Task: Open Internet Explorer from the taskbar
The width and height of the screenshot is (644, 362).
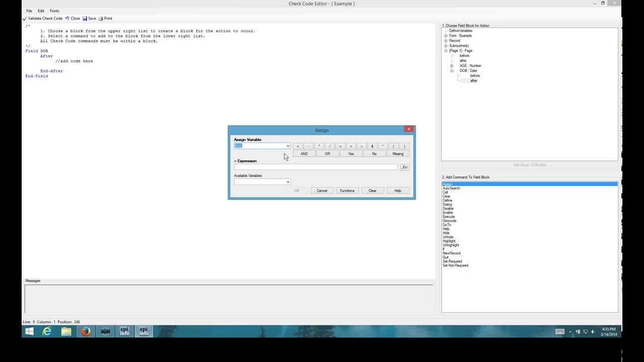Action: click(47, 331)
